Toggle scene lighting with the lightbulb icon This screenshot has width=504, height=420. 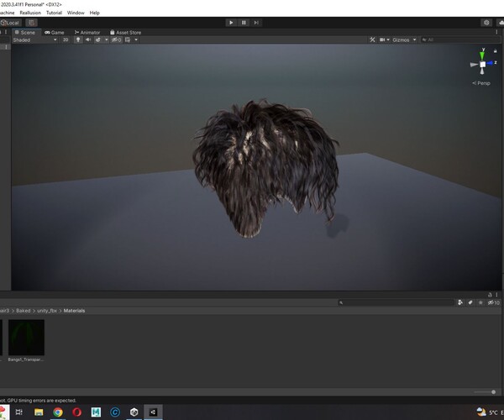pyautogui.click(x=78, y=39)
